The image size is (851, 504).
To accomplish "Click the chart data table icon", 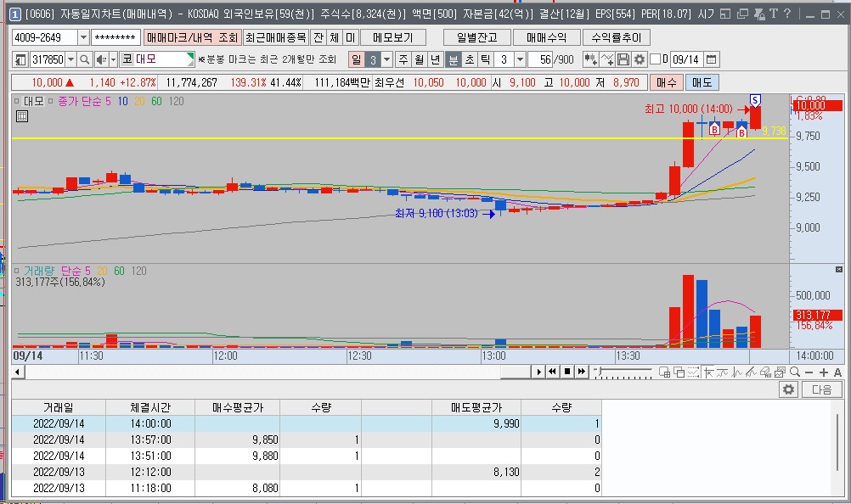I will tap(22, 115).
